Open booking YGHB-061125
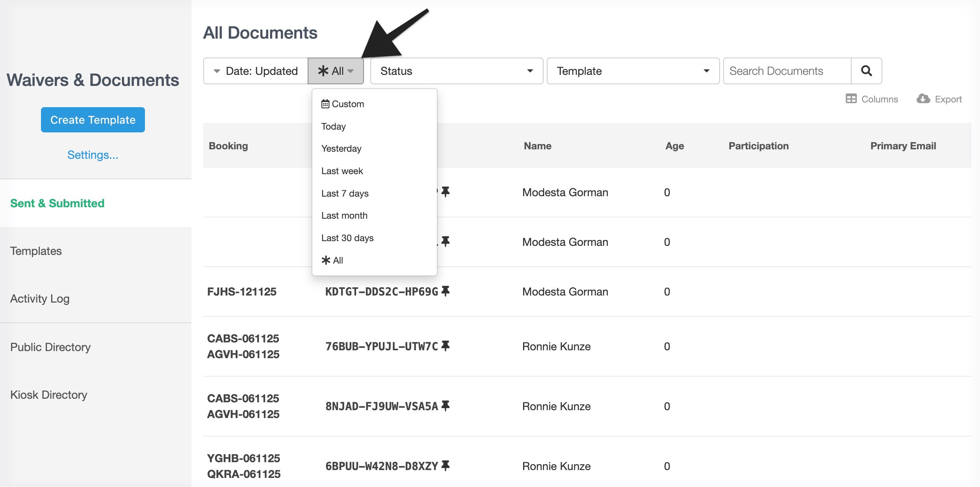 243,458
